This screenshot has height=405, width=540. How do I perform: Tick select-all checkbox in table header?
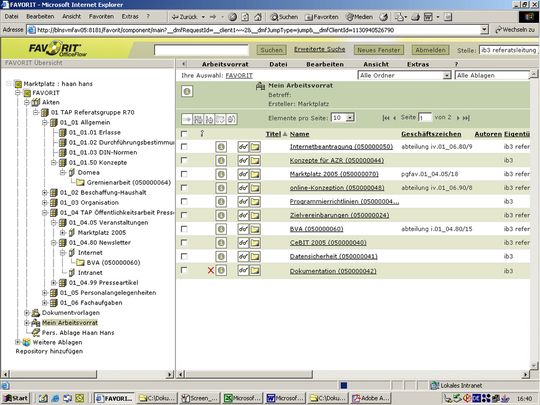point(184,134)
